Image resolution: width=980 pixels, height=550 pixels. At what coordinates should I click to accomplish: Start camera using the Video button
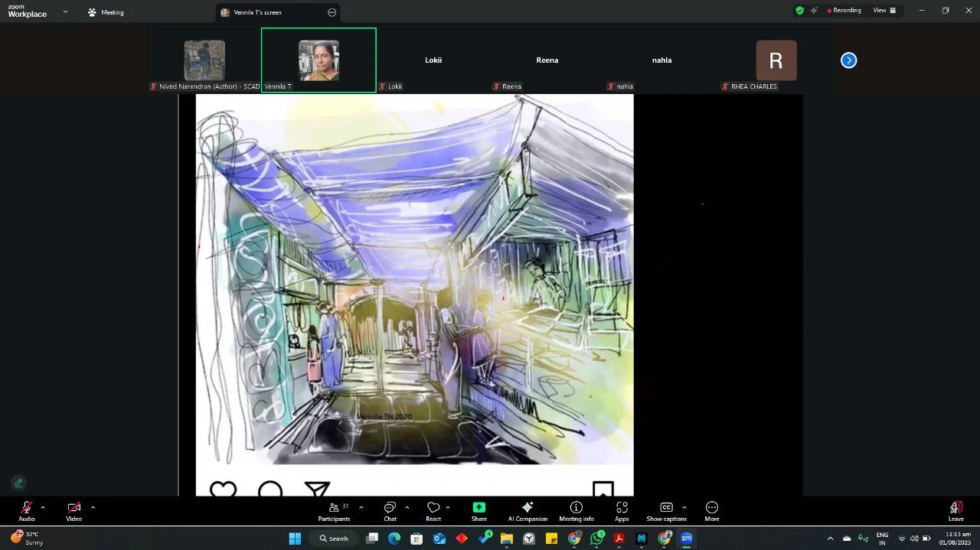tap(73, 512)
